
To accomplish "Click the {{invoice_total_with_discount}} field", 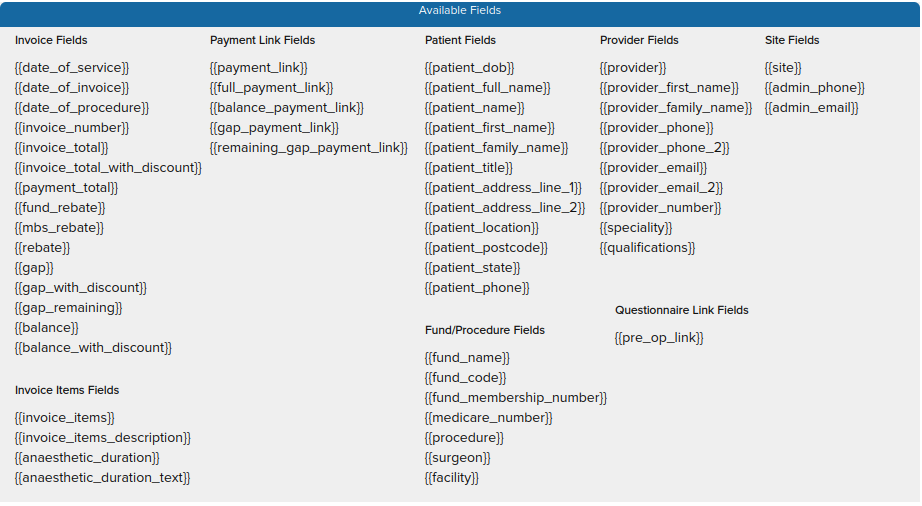I will 108,168.
